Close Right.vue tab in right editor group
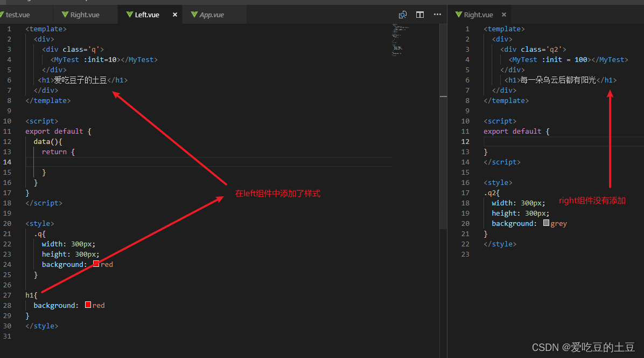644x358 pixels. (x=504, y=15)
